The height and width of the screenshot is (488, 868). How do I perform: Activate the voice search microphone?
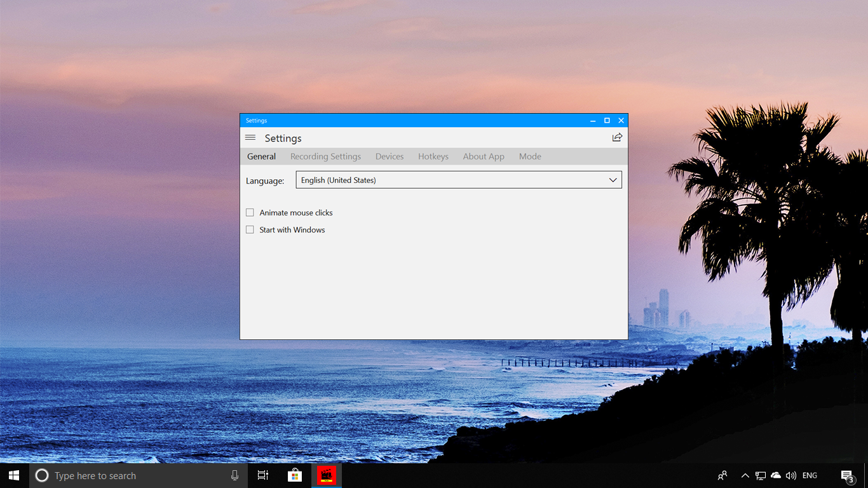(x=234, y=475)
